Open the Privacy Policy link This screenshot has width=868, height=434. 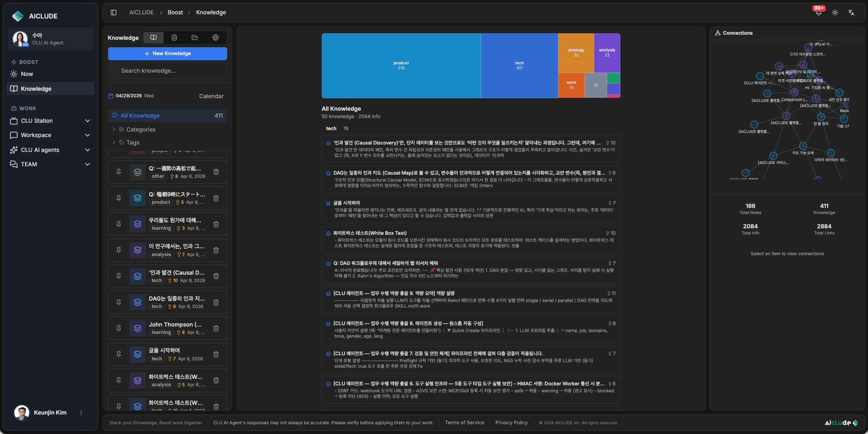point(511,423)
